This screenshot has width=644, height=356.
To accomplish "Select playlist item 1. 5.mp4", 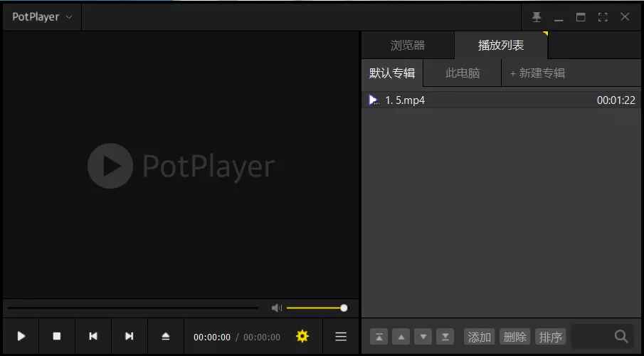I will pyautogui.click(x=501, y=100).
